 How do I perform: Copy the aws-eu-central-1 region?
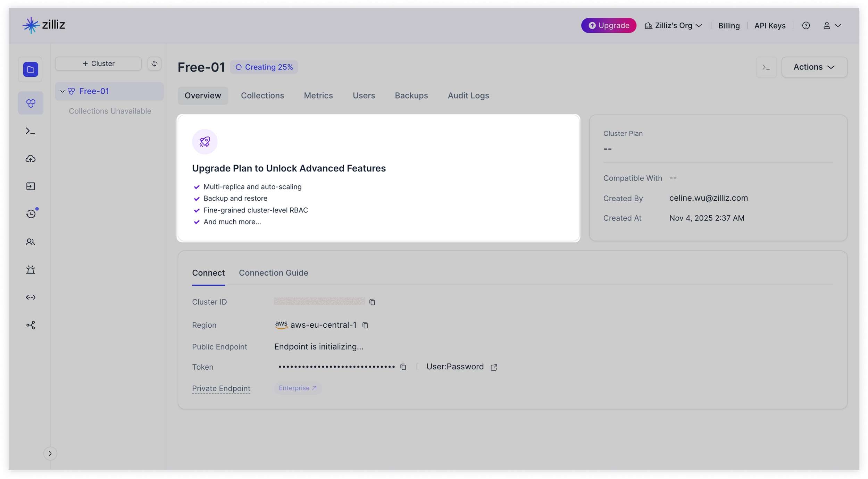365,325
